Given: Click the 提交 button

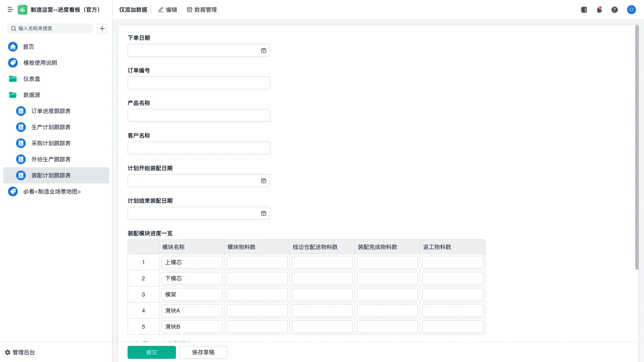Looking at the screenshot, I should tap(152, 352).
